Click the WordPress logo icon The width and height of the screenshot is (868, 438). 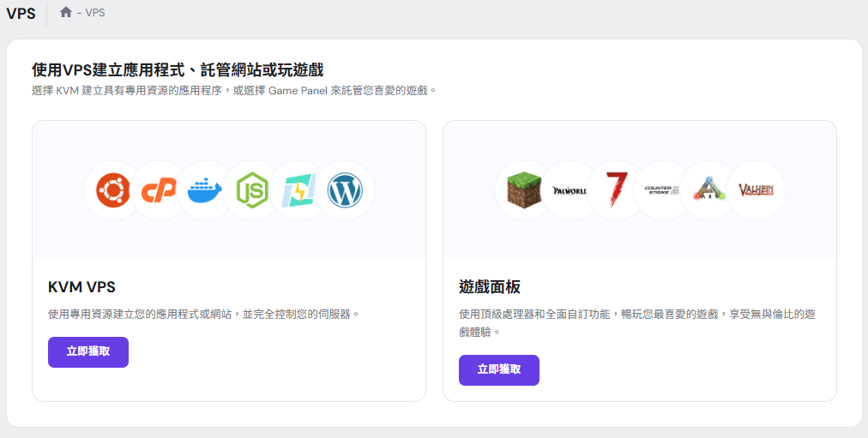coord(345,190)
